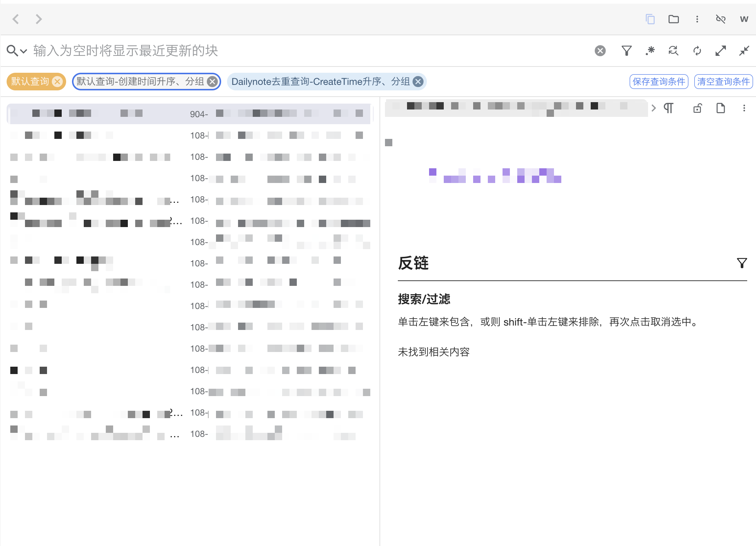Select the Dailynote去重查询 saved query tab
Screen dimensions: 756x546
(x=320, y=82)
